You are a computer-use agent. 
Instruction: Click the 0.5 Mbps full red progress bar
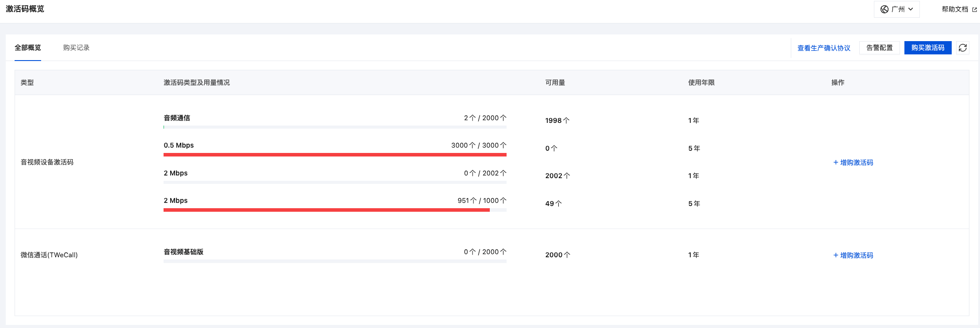tap(335, 155)
